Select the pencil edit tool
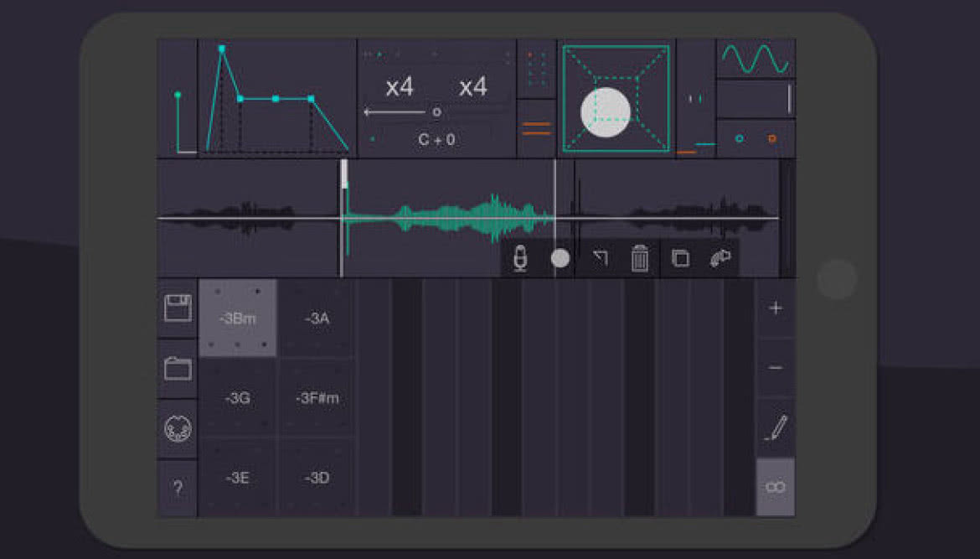 pyautogui.click(x=776, y=428)
